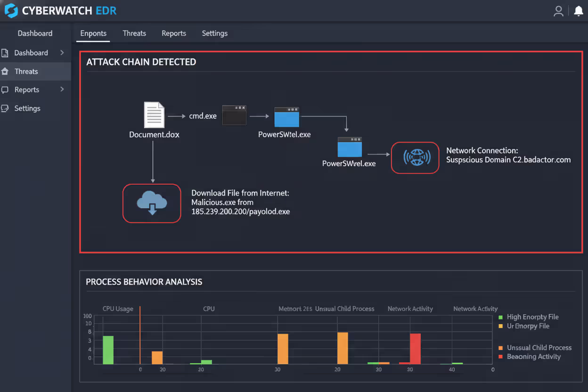
Task: Switch to the Threats tab
Action: click(134, 33)
